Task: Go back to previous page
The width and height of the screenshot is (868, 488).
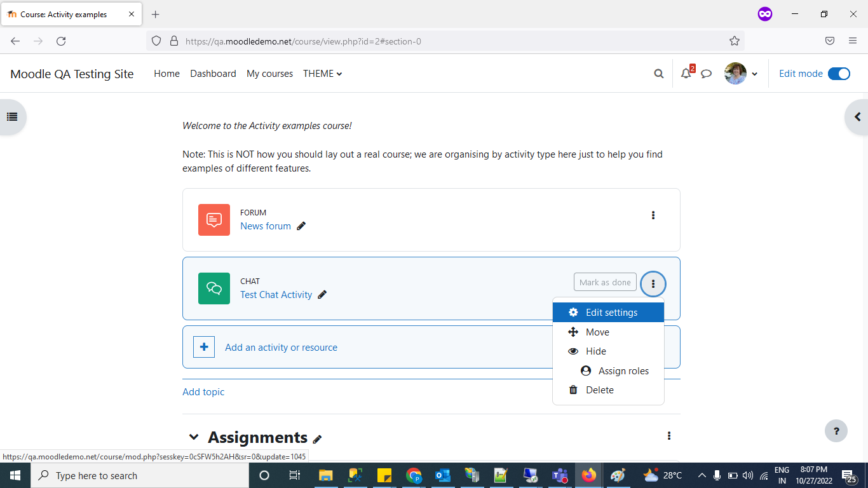Action: pyautogui.click(x=15, y=41)
